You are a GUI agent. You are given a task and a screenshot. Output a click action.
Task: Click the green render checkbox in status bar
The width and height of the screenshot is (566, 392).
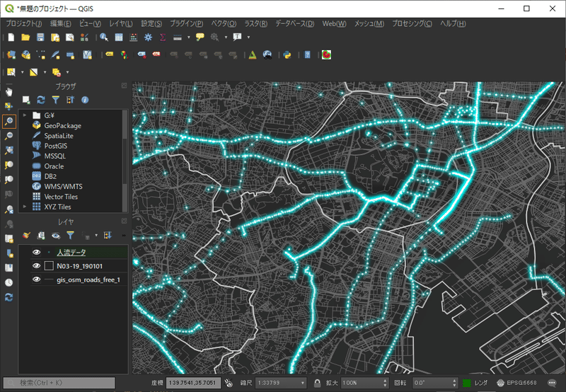point(467,383)
